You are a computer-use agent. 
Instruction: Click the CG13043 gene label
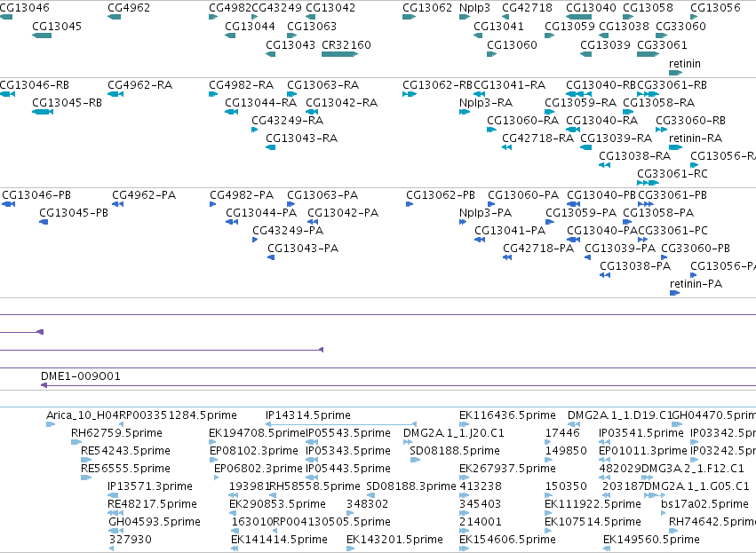coord(290,44)
